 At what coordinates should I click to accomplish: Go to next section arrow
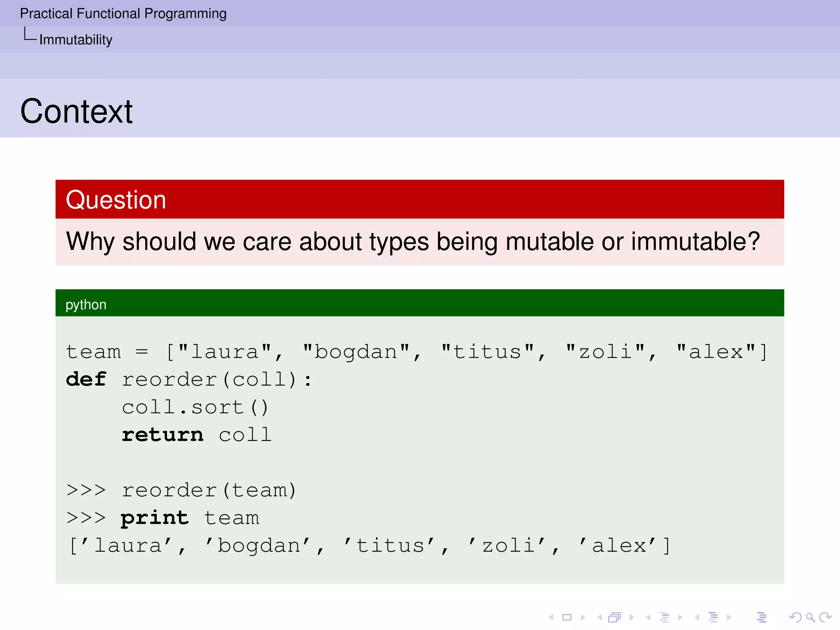coord(729,617)
